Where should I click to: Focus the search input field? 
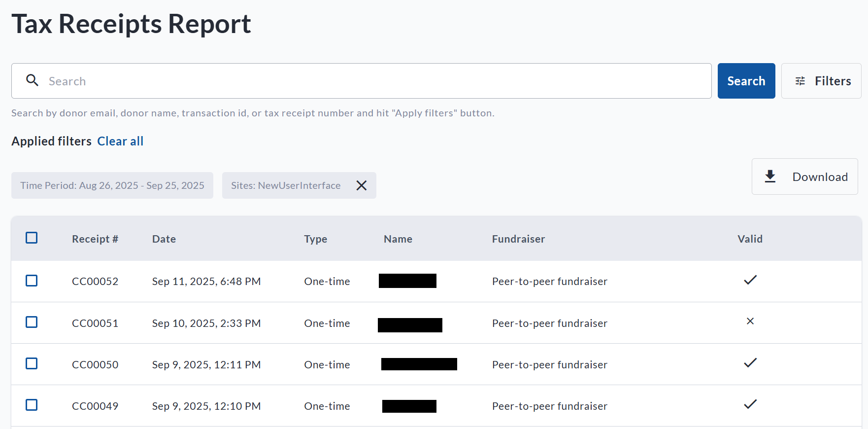click(374, 81)
